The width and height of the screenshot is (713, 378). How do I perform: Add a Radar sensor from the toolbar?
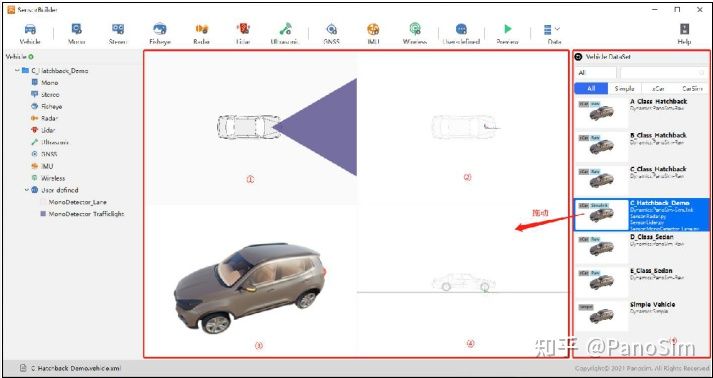tap(201, 34)
